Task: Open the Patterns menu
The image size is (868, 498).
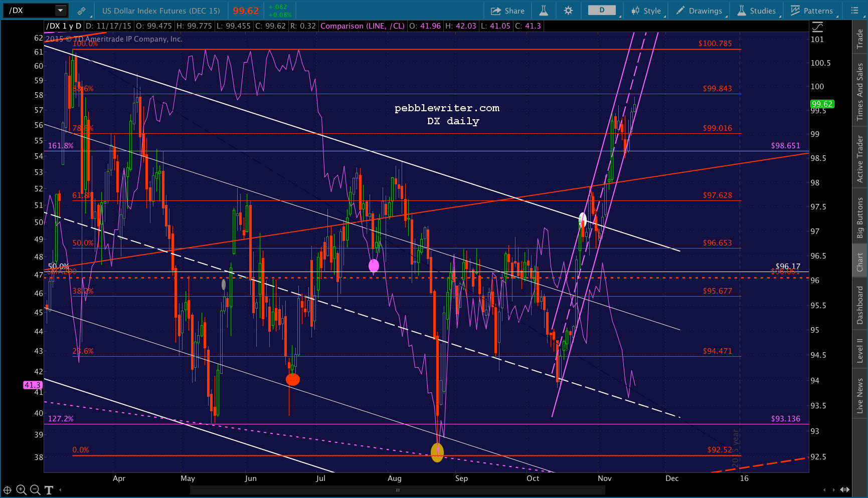Action: pos(812,11)
